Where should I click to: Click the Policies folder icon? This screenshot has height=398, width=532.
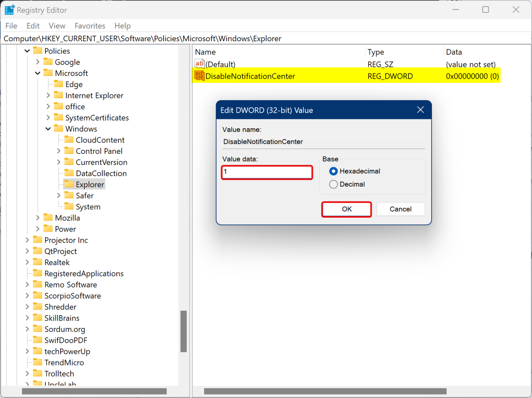pyautogui.click(x=37, y=51)
